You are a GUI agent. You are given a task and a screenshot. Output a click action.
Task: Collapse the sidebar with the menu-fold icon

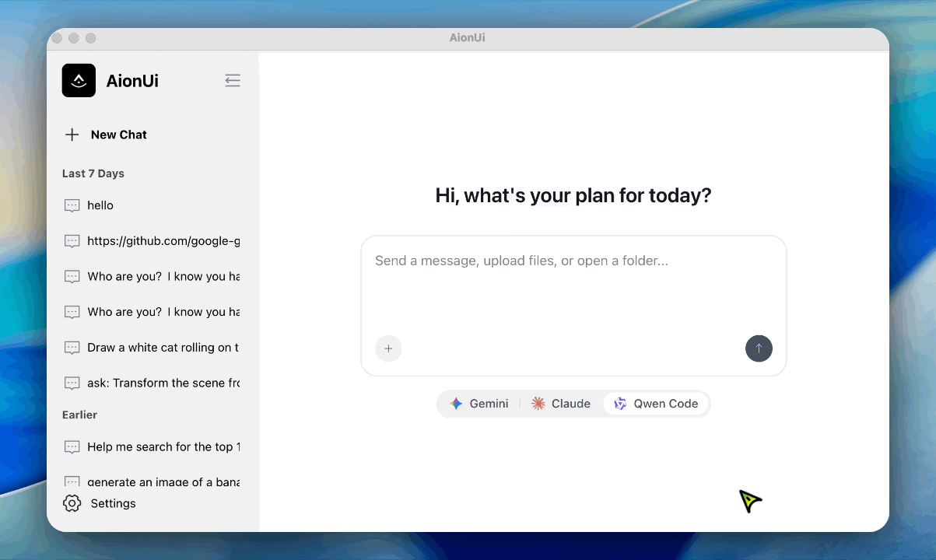pos(233,80)
